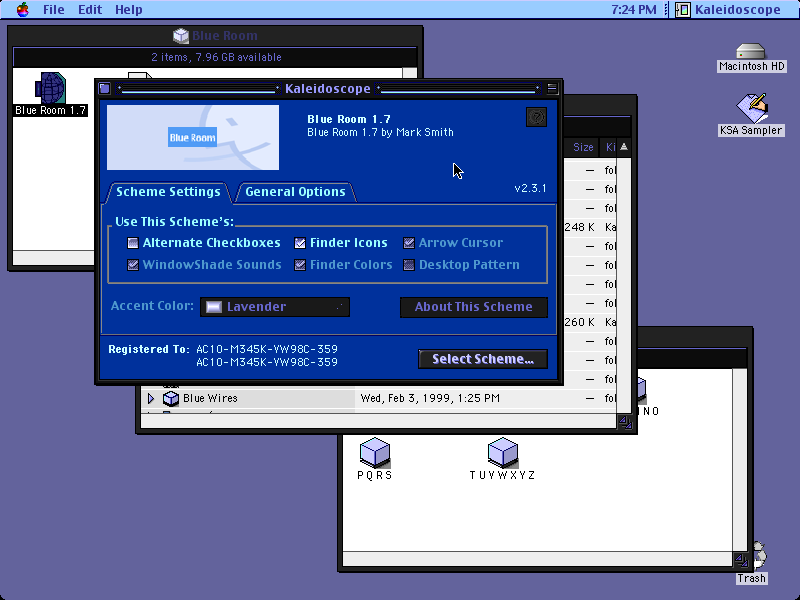Open the Kaleidoscope application menu in menu bar
The image size is (800, 600).
(729, 9)
